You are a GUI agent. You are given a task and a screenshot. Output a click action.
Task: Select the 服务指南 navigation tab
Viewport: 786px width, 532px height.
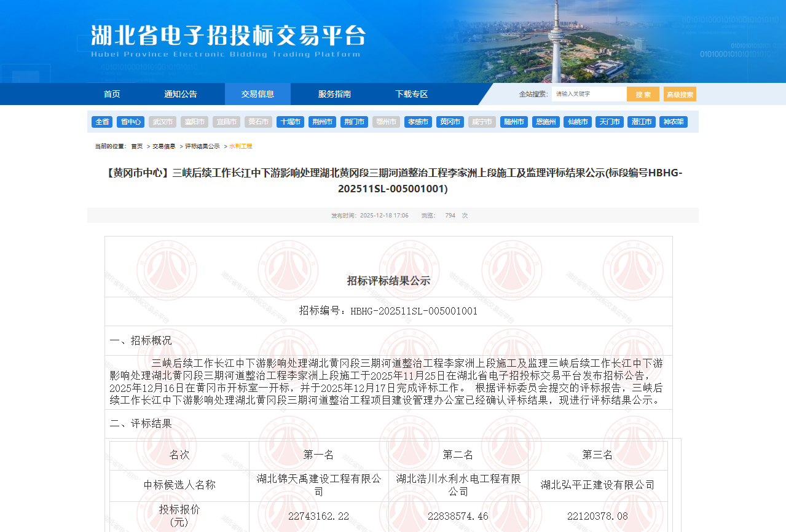tap(333, 93)
